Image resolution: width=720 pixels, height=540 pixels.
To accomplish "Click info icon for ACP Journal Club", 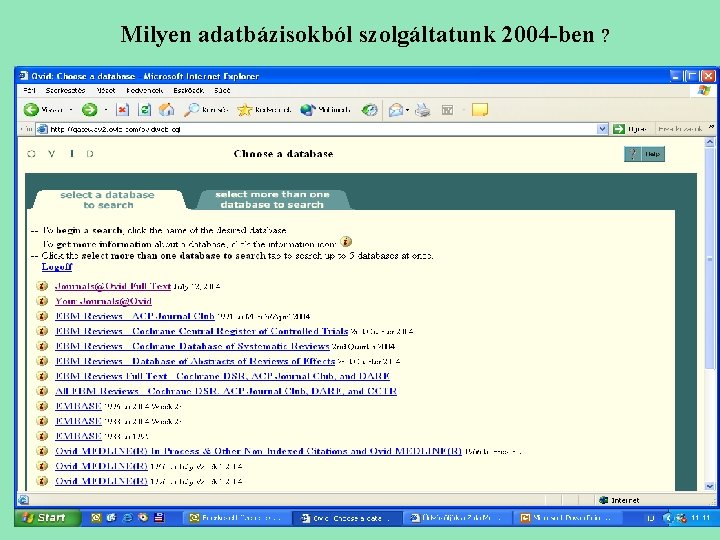I will 42,316.
